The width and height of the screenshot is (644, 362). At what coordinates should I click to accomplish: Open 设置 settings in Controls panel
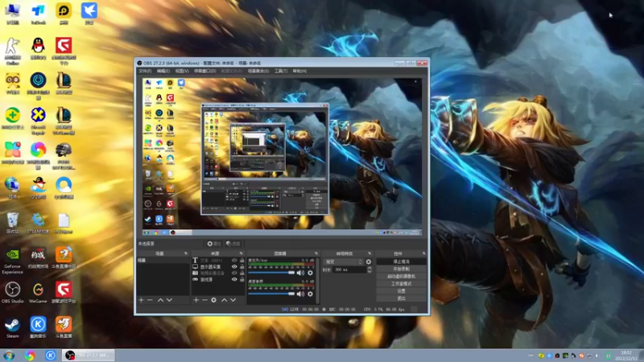tap(401, 291)
